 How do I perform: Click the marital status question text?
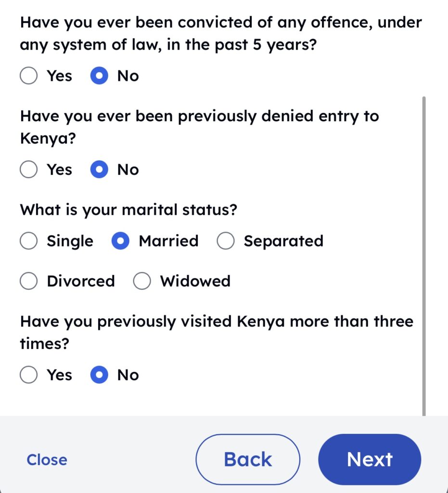128,210
